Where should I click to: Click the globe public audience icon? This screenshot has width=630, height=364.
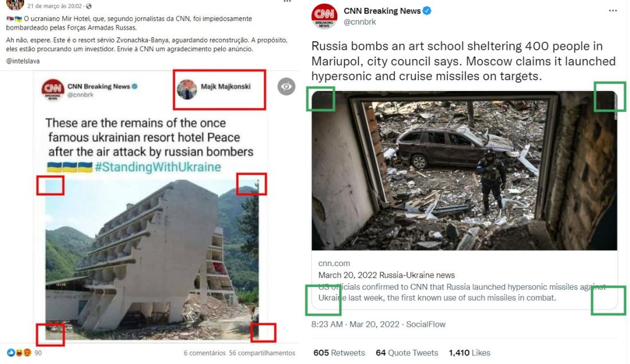tap(89, 6)
